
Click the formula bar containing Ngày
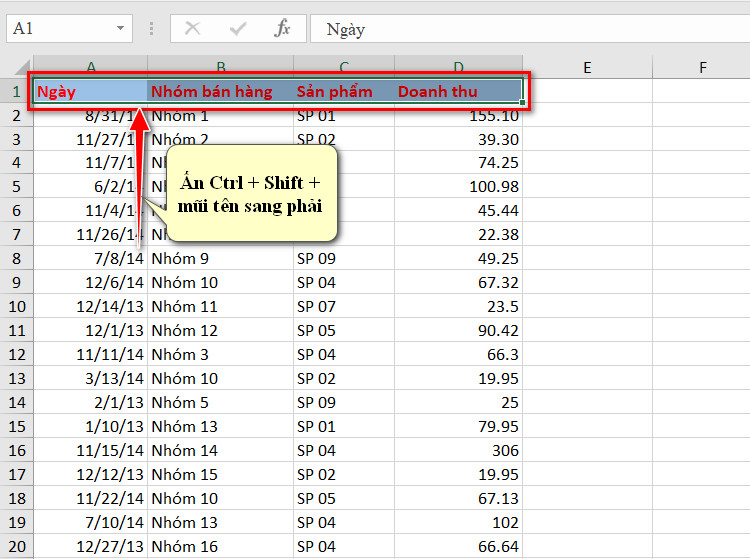coord(530,29)
